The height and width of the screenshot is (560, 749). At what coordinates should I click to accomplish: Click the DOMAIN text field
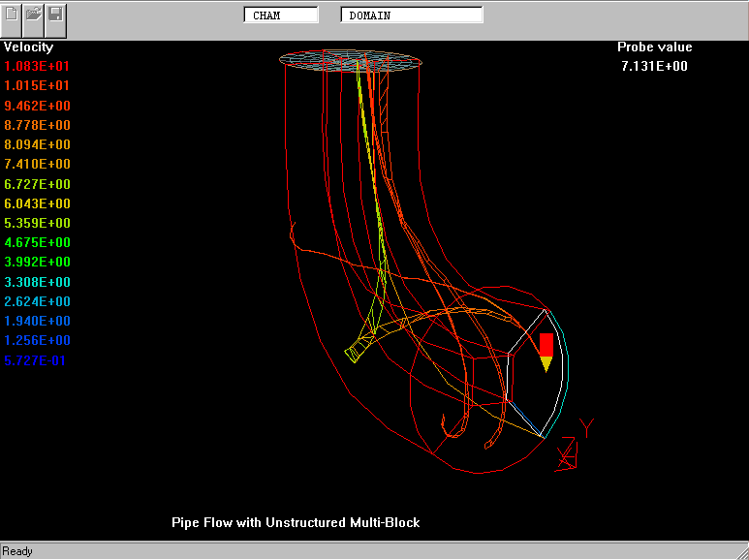412,16
